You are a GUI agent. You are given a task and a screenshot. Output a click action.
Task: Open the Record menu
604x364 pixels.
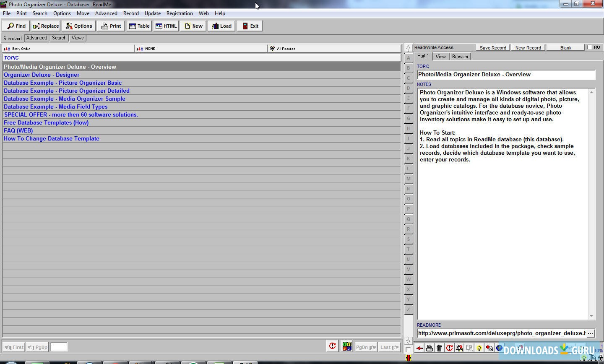coord(131,13)
